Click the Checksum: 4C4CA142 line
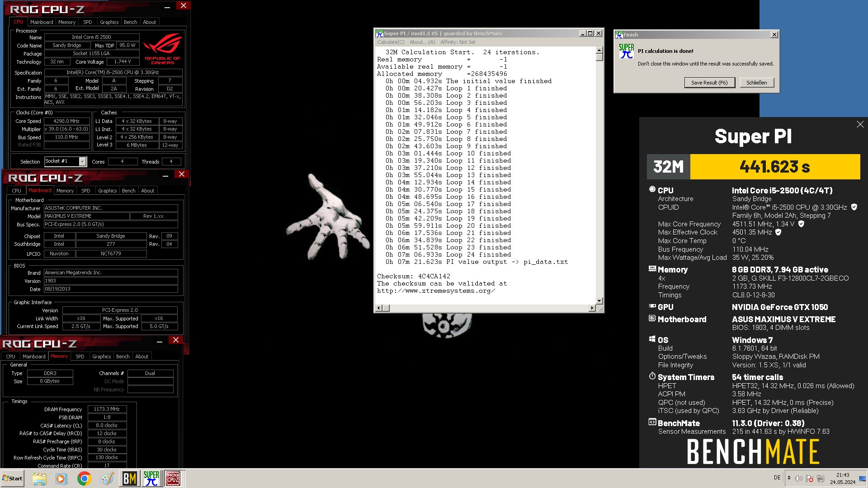868x488 pixels. point(414,277)
